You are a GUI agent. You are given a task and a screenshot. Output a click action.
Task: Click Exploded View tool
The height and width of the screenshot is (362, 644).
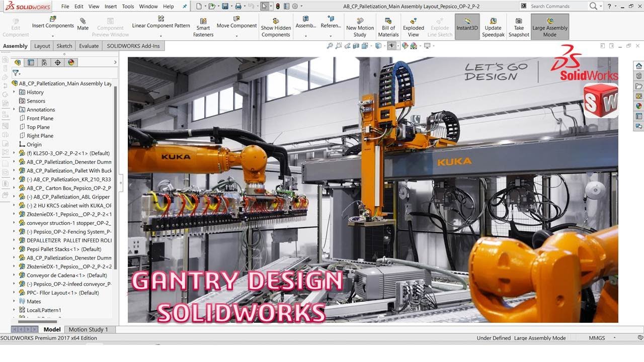point(414,28)
